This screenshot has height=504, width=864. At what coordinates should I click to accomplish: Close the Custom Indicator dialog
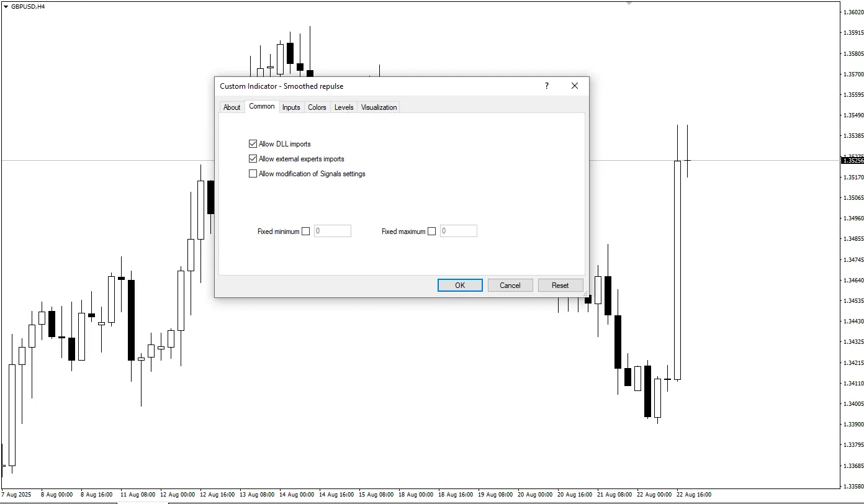(575, 86)
